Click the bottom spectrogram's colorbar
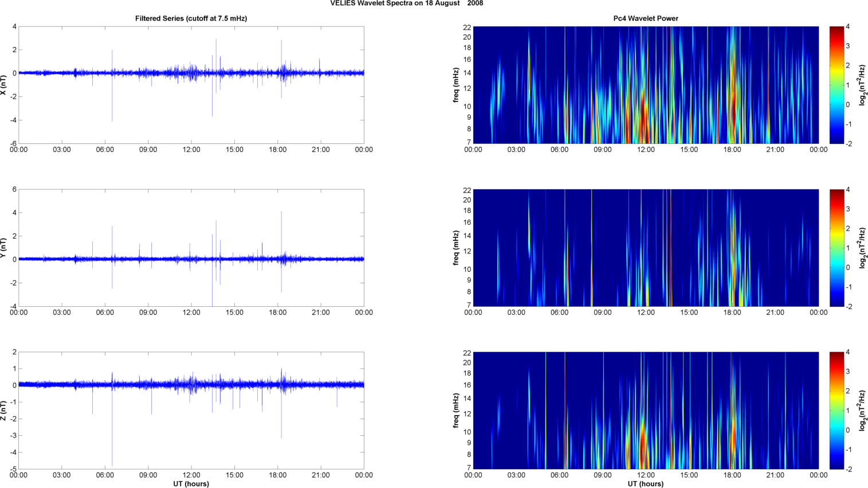Image resolution: width=868 pixels, height=488 pixels. point(836,411)
